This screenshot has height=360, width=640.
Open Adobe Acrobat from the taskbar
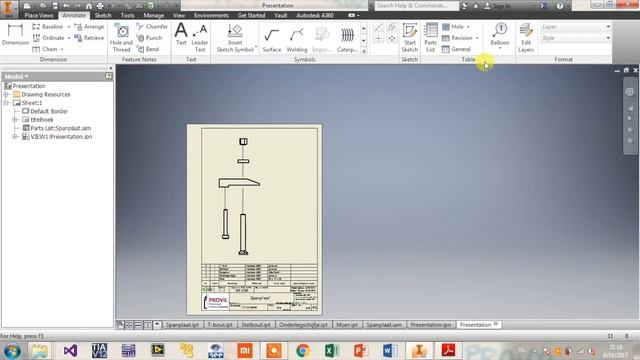point(448,351)
